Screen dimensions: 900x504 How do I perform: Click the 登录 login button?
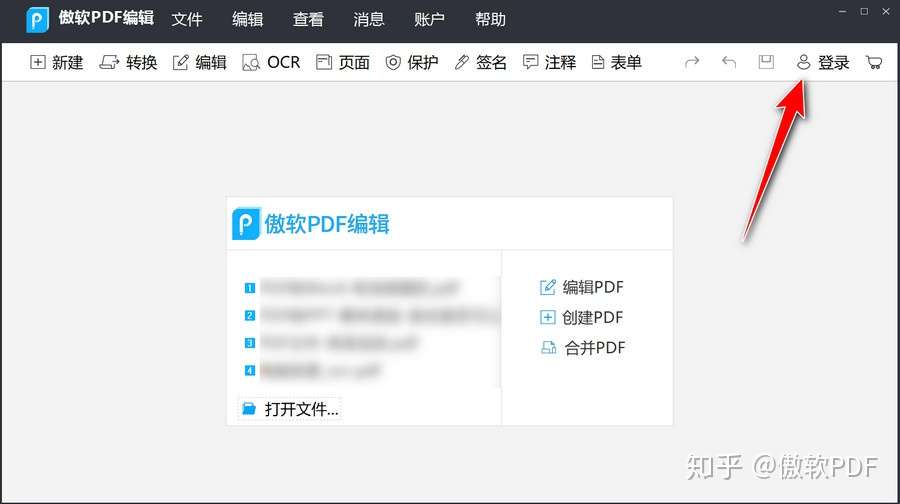pos(823,62)
